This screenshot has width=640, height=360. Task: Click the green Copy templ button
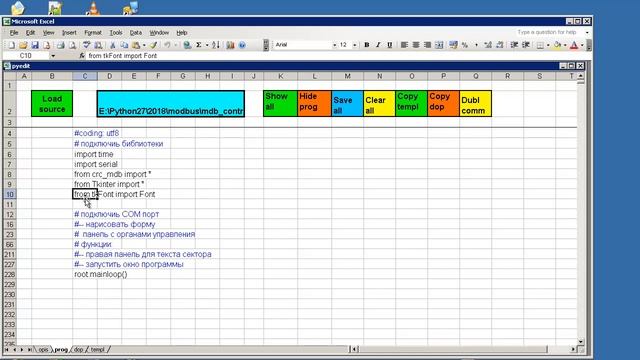pos(411,104)
